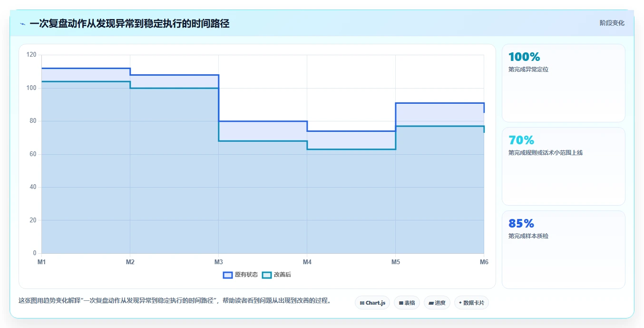Click the 表格 tag chip
This screenshot has width=644, height=328.
coord(407,303)
